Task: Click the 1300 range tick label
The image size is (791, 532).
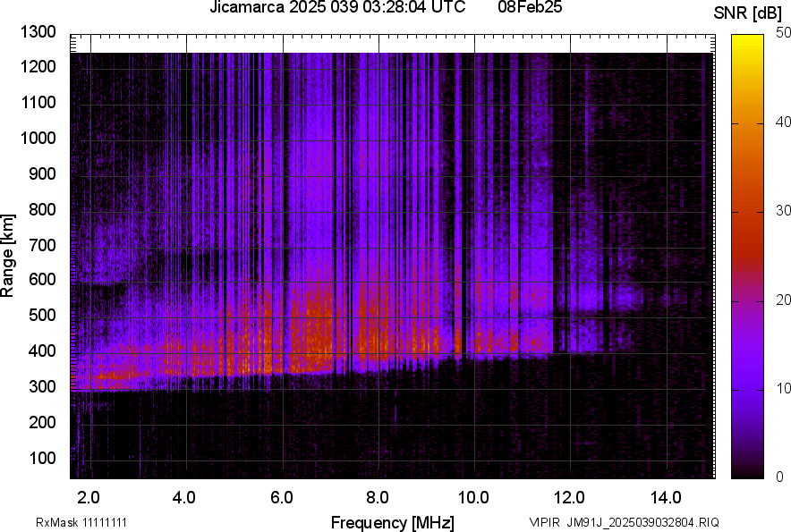Action: [x=38, y=32]
